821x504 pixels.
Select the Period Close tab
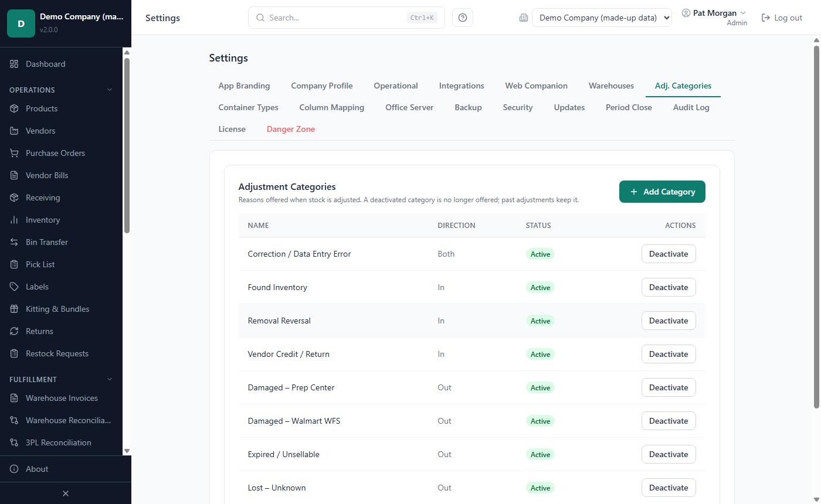(629, 107)
